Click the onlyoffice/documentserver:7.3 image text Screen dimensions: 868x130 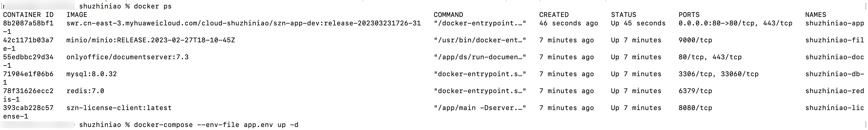pos(127,57)
